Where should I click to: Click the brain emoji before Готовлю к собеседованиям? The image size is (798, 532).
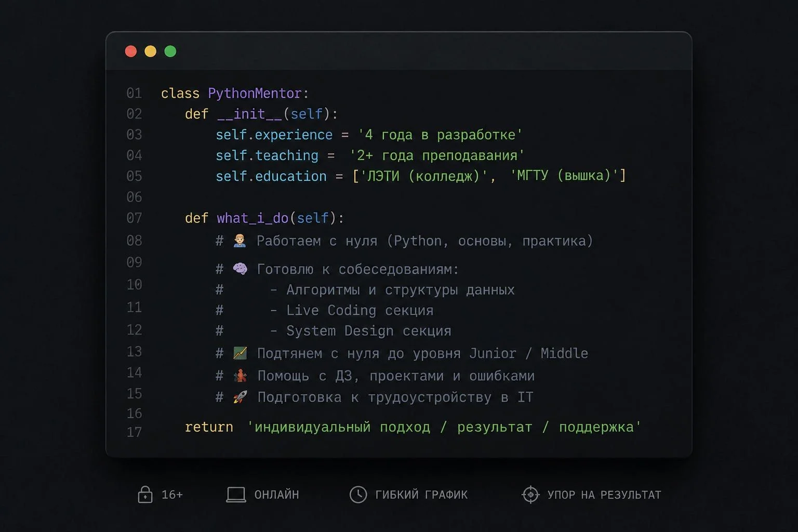(240, 269)
